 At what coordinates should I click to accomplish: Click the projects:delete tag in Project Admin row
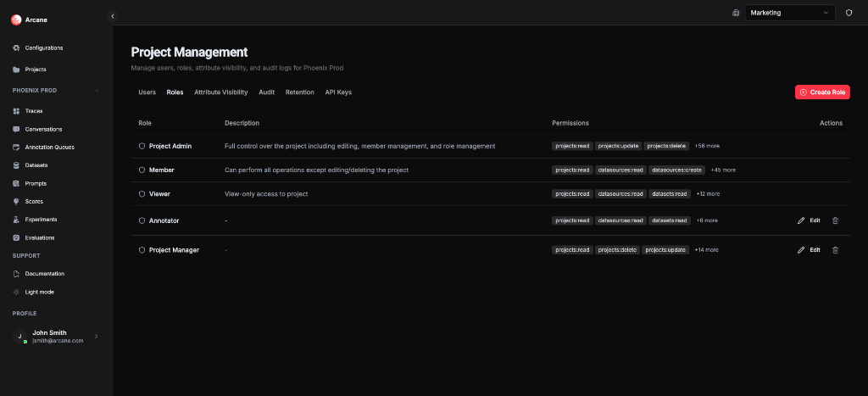click(667, 146)
